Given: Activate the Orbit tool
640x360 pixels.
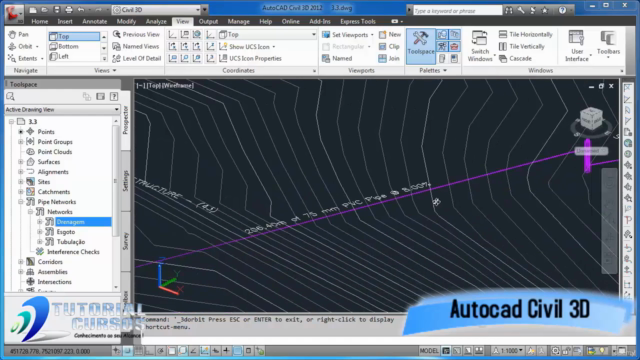Looking at the screenshot, I should 20,47.
